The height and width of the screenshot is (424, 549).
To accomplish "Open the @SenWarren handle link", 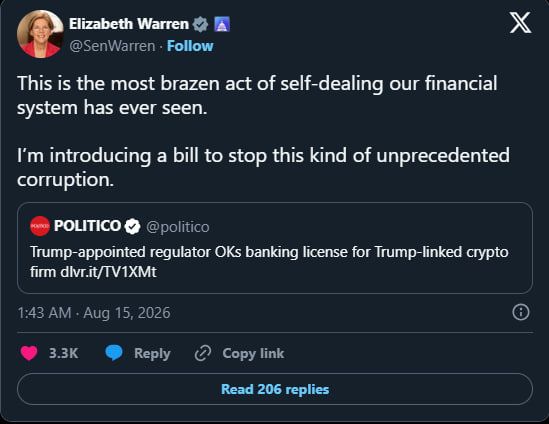I will click(112, 46).
